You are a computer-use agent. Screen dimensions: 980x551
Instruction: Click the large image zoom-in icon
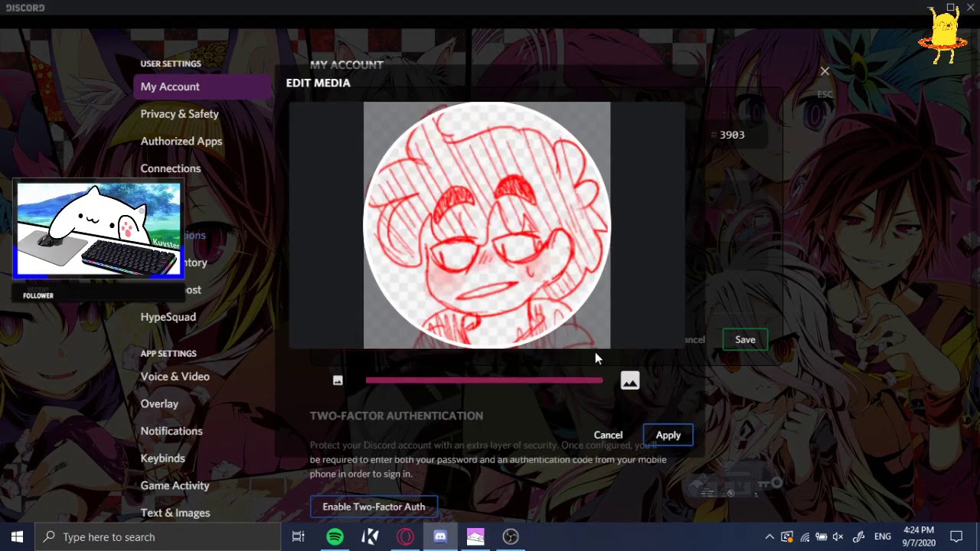point(629,380)
